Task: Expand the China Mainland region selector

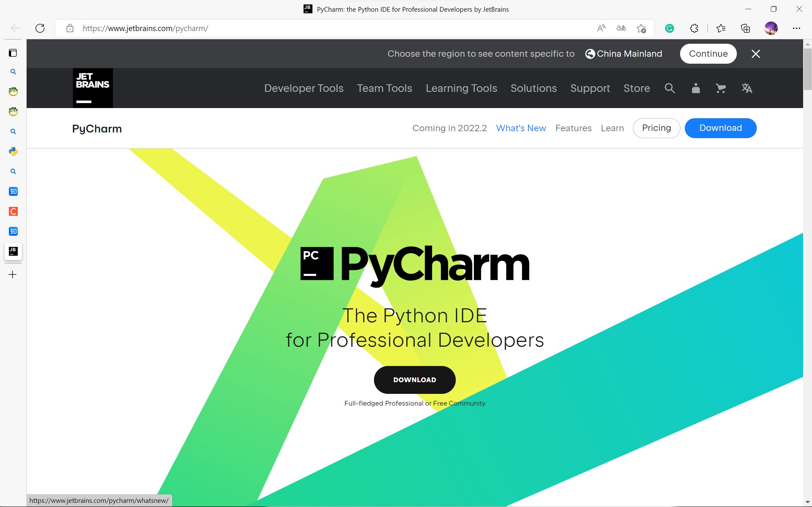Action: pyautogui.click(x=624, y=54)
